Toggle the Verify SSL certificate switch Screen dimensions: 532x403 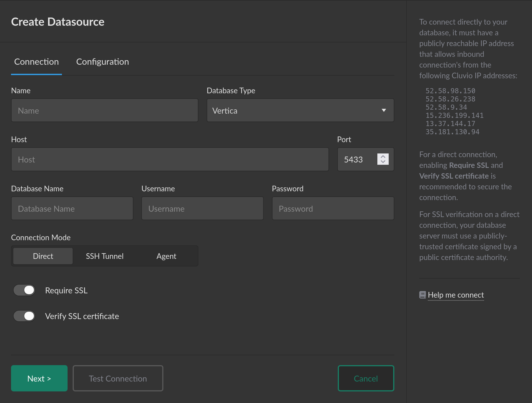point(24,316)
